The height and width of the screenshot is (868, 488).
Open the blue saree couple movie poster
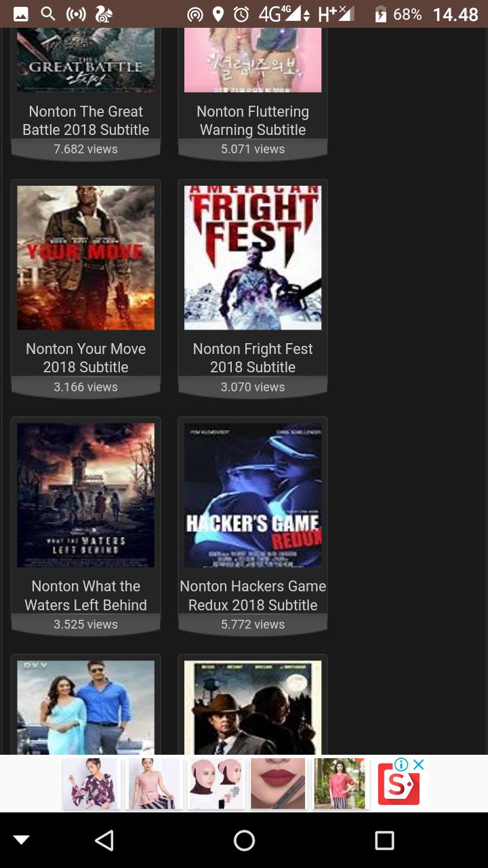click(x=86, y=708)
